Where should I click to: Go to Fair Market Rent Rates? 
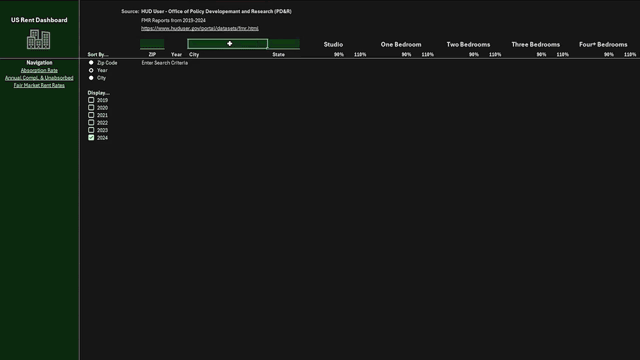click(x=39, y=85)
